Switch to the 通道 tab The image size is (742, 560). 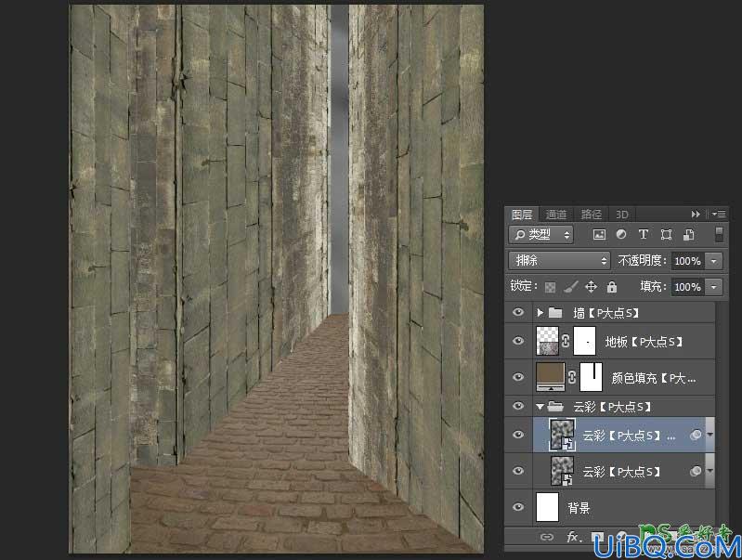pos(556,215)
